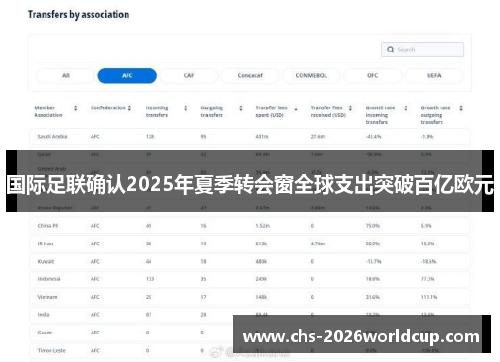Open the CONMEBOL tab
500x362 pixels.
tap(311, 75)
